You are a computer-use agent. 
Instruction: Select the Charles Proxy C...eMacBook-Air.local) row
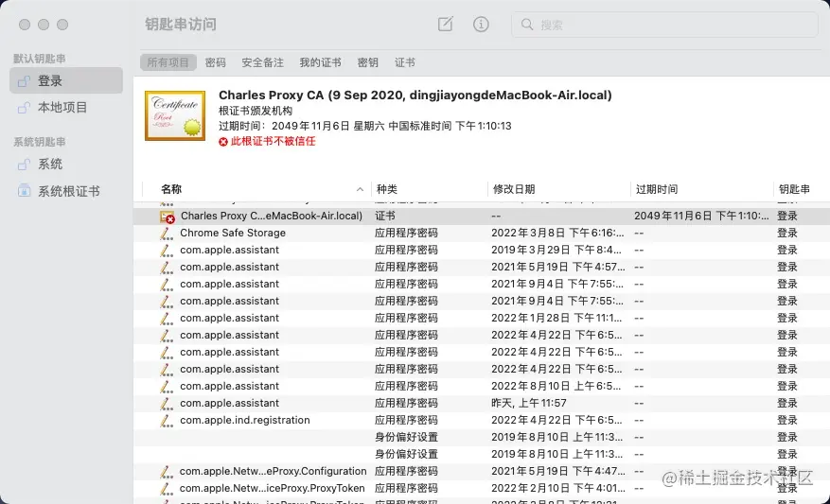click(481, 216)
